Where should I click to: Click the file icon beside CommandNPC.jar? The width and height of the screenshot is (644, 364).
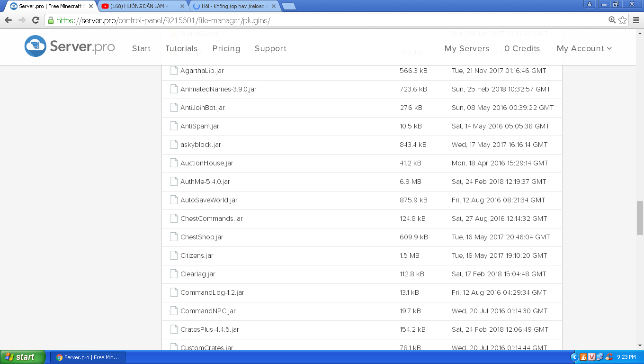click(x=174, y=311)
